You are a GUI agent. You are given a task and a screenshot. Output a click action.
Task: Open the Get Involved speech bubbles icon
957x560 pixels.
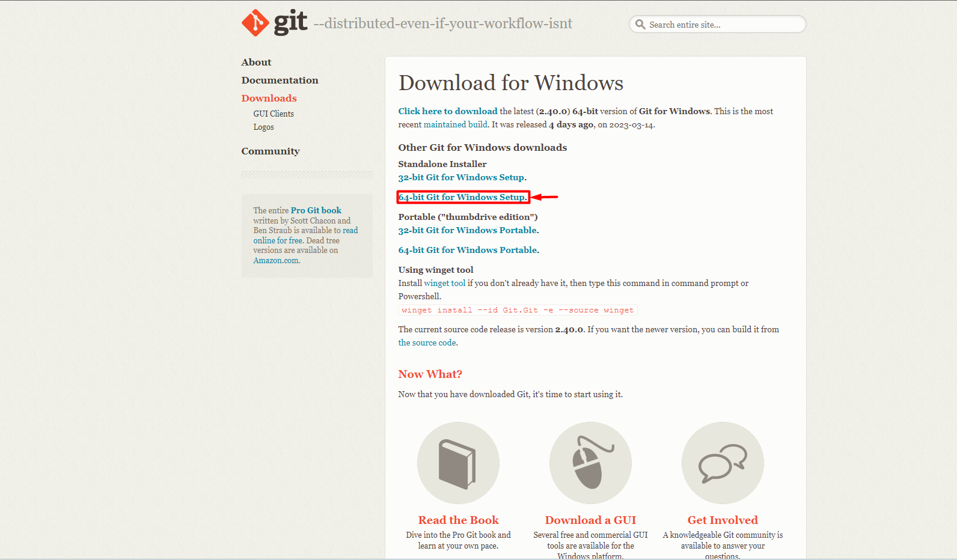point(723,463)
